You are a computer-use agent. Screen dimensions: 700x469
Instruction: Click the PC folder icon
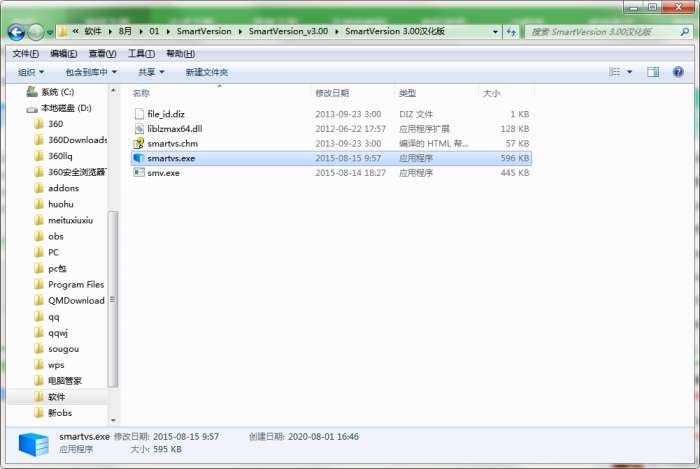pyautogui.click(x=39, y=252)
